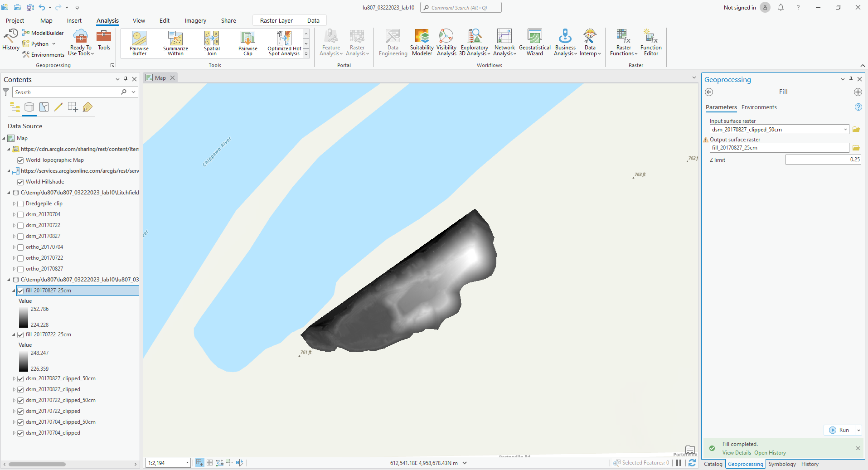Switch to the Environments tab in Geoprocessing

[x=759, y=107]
